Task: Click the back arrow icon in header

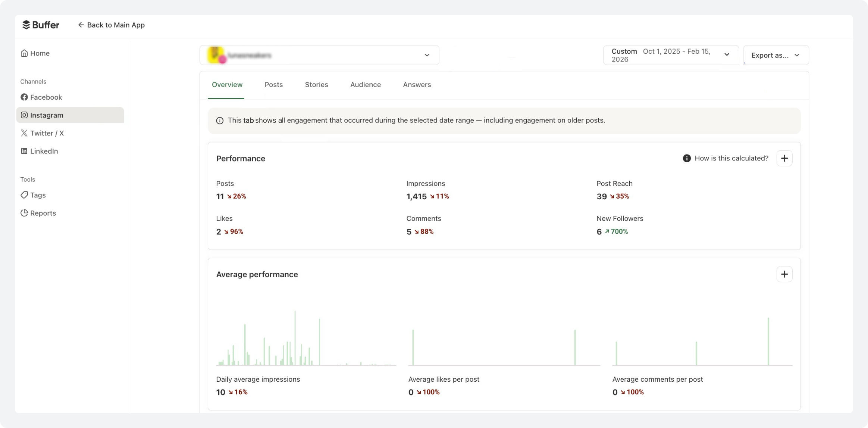Action: [81, 25]
